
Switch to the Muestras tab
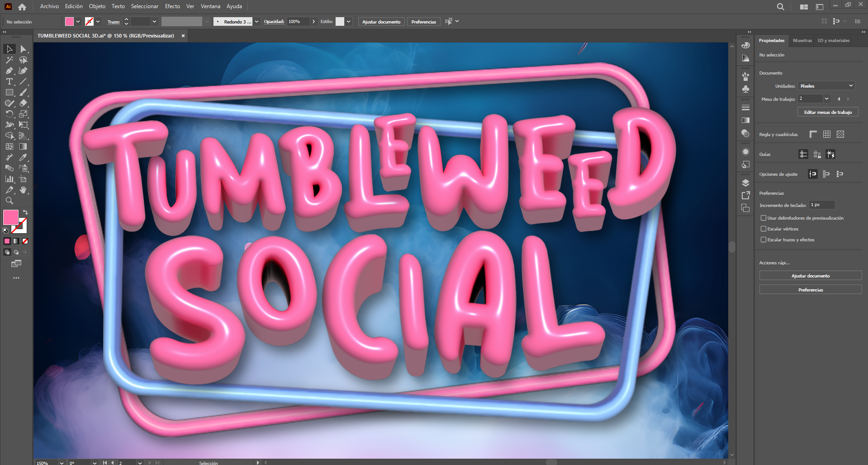802,41
